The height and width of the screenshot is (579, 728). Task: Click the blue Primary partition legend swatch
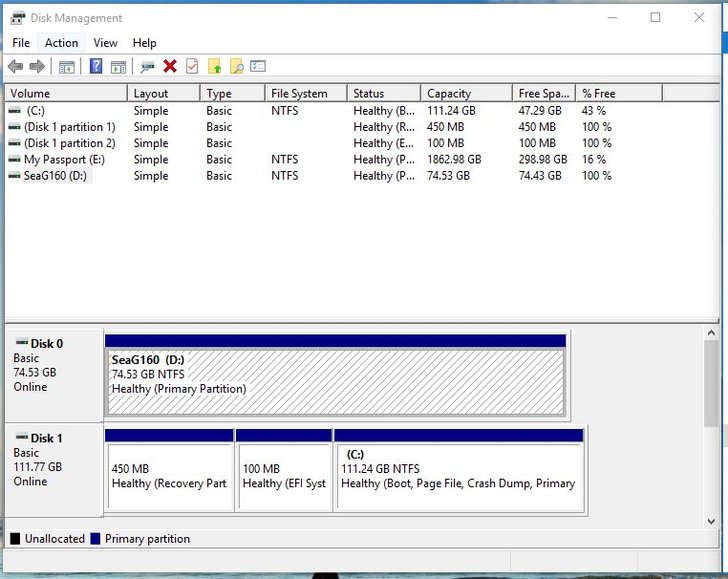pos(95,538)
